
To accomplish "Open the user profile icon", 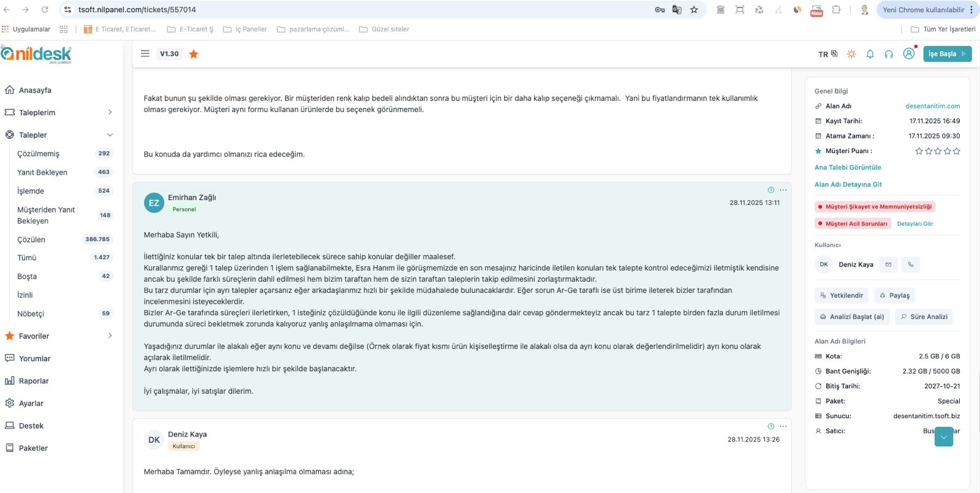I will click(x=909, y=54).
